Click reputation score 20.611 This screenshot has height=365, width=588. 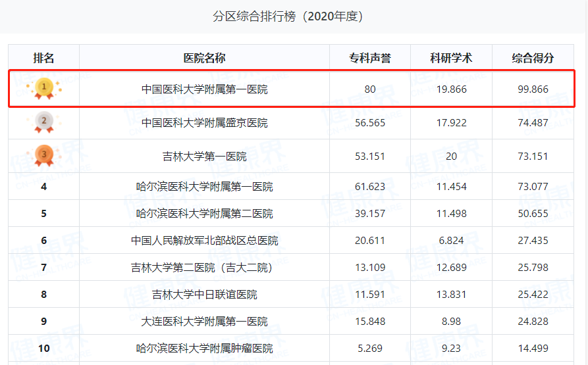tap(370, 240)
